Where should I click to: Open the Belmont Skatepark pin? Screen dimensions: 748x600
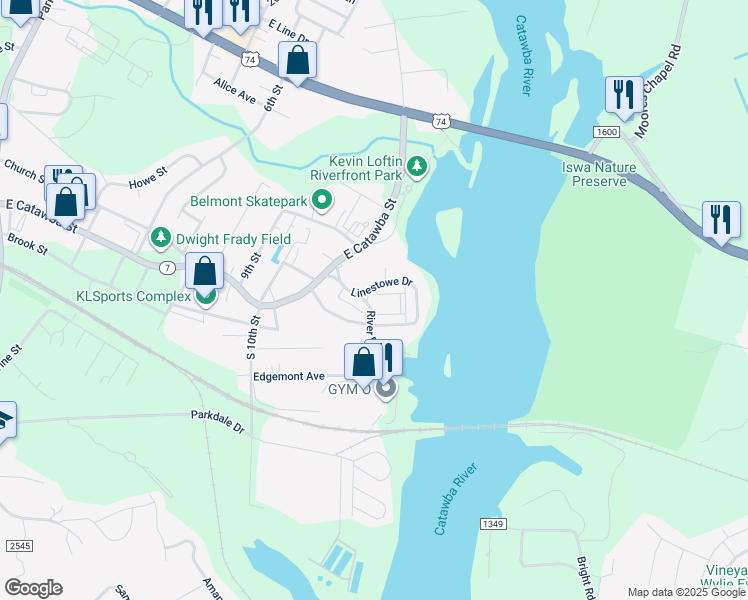(322, 199)
